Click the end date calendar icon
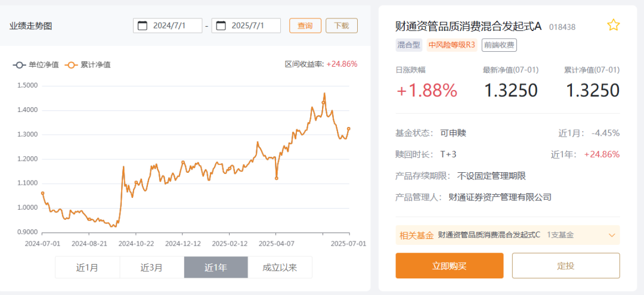 tap(221, 26)
